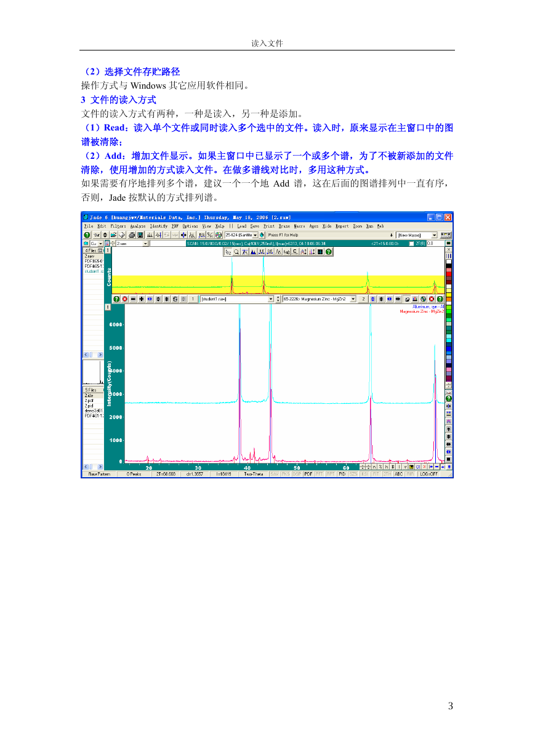Open the New Macro dropdown
The height and width of the screenshot is (756, 535).
[x=434, y=235]
